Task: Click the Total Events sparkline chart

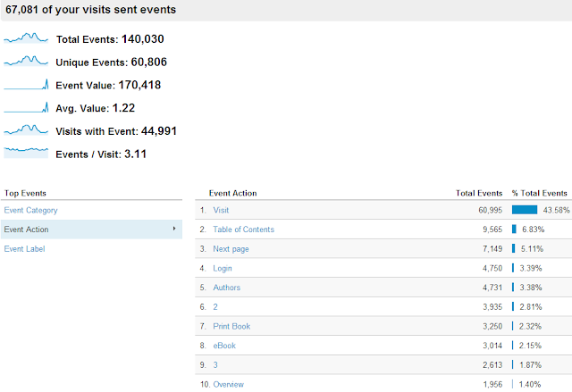Action: point(26,39)
